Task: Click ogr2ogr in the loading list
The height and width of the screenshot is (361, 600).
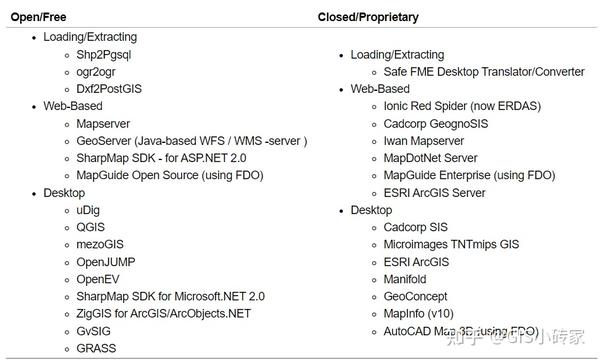Action: point(96,72)
